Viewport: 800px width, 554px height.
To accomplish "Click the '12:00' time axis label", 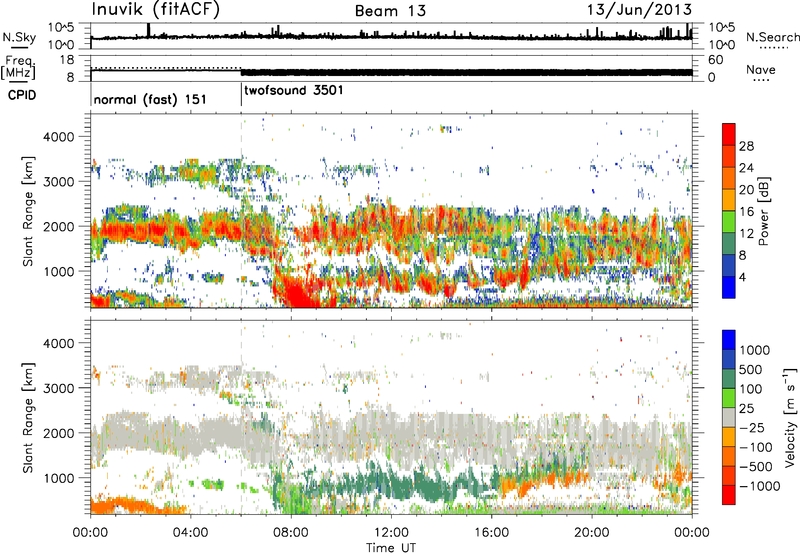I will click(x=391, y=532).
